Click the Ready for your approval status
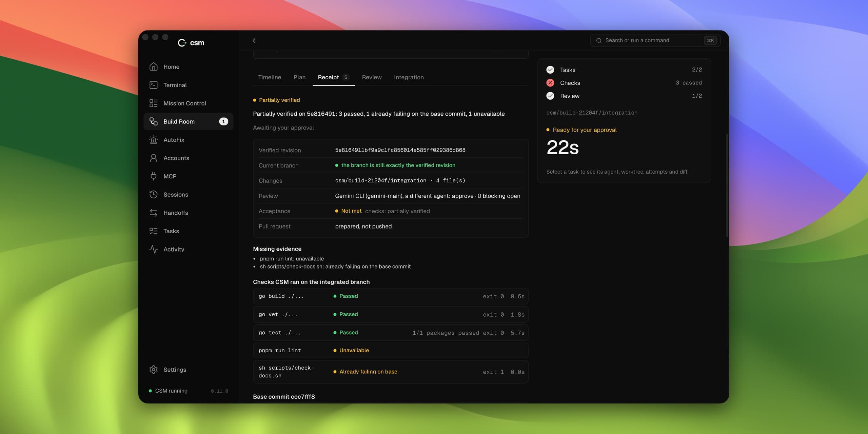Viewport: 868px width, 434px height. click(x=581, y=130)
